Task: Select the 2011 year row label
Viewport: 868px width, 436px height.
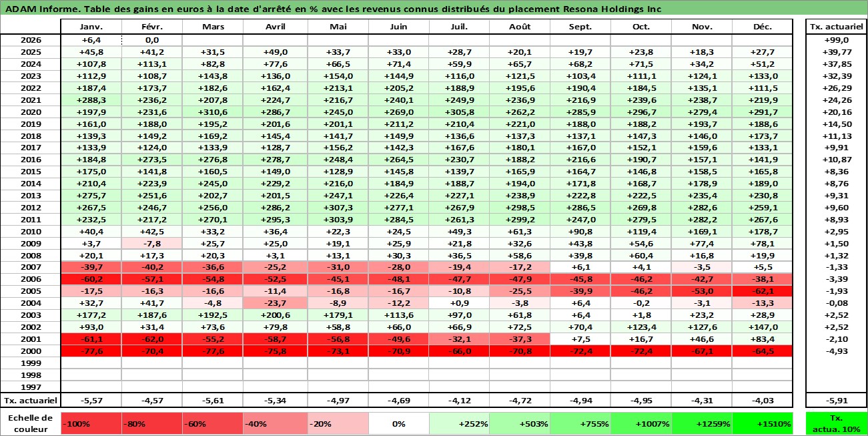Action: click(x=30, y=219)
